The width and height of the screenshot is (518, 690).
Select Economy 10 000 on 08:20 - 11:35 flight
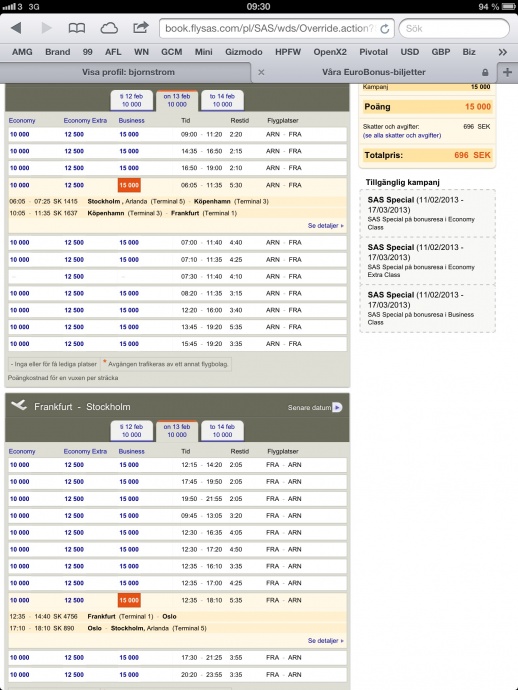point(20,294)
